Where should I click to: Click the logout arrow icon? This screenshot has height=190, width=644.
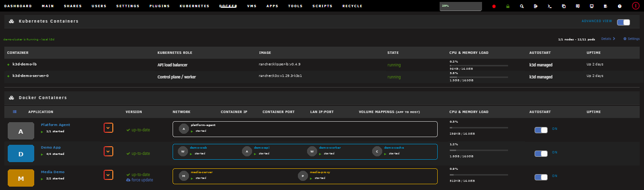tap(536, 6)
